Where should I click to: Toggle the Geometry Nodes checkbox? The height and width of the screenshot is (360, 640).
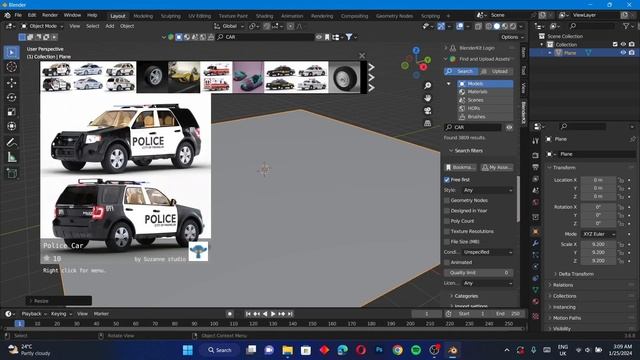pos(447,200)
